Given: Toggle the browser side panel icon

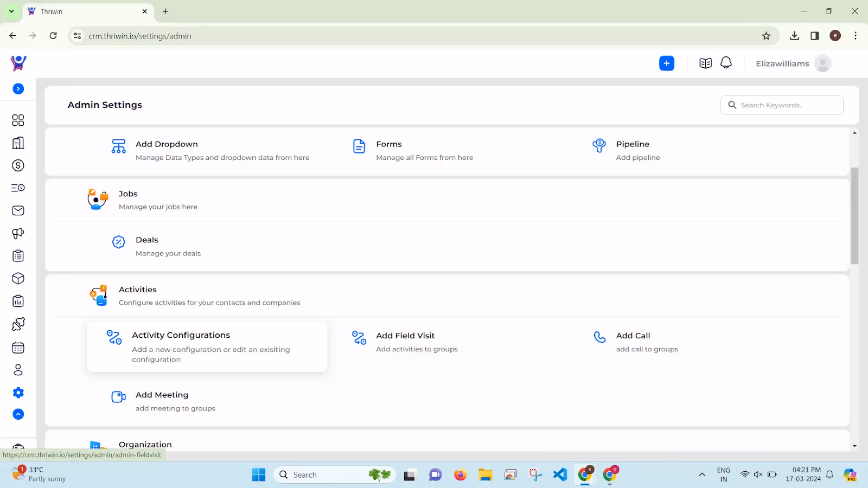Looking at the screenshot, I should click(814, 36).
